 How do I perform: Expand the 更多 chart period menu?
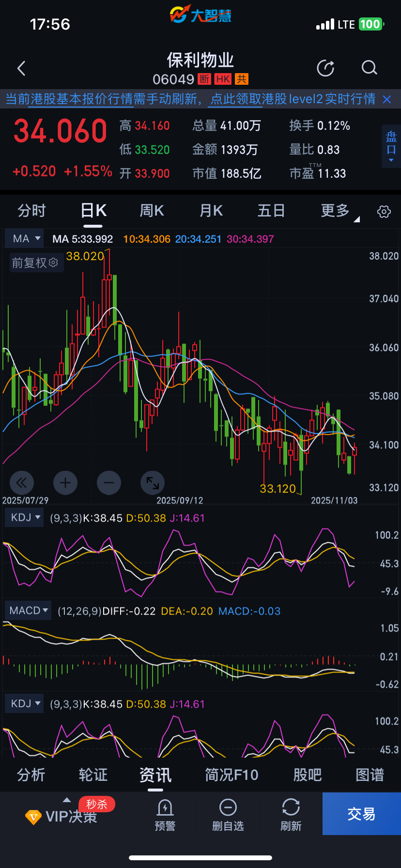pyautogui.click(x=339, y=211)
